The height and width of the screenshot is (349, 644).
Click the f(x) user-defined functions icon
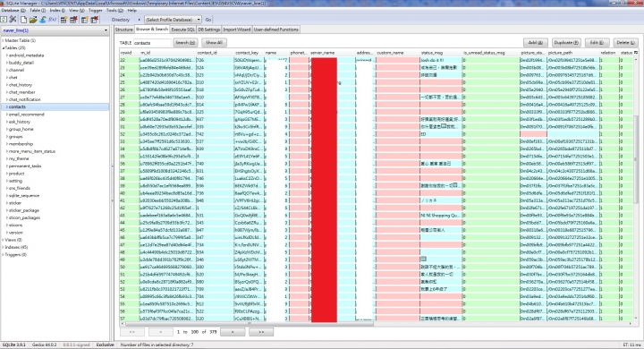pos(52,20)
